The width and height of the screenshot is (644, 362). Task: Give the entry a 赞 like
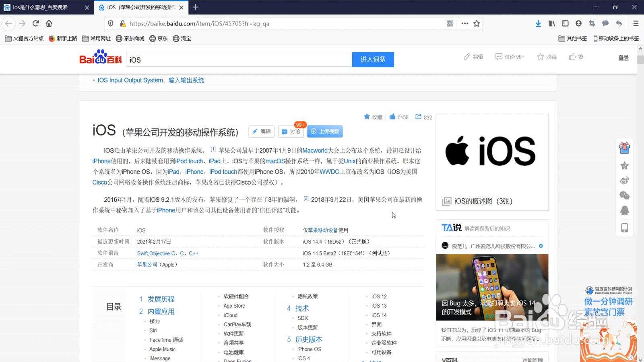pyautogui.click(x=576, y=57)
